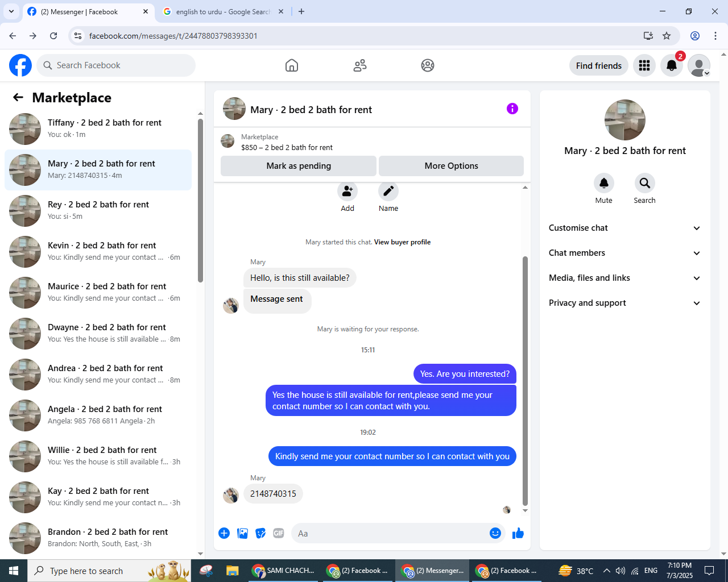Open the emoji picker smiley icon
Image resolution: width=728 pixels, height=582 pixels.
[495, 533]
